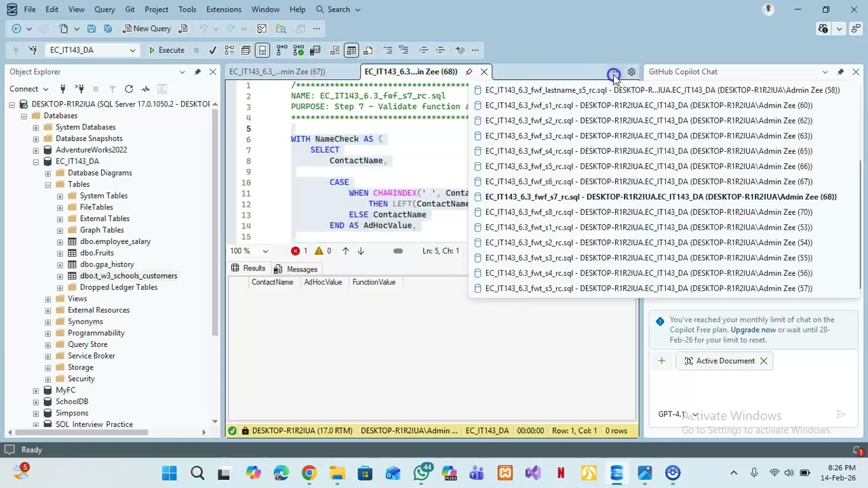Open Google Chrome from the taskbar
The image size is (868, 488).
(309, 473)
